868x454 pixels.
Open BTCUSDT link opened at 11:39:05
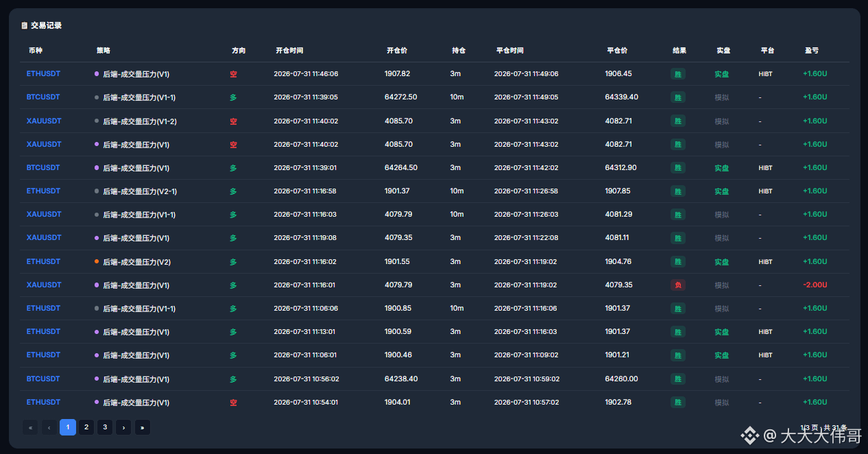(x=43, y=97)
